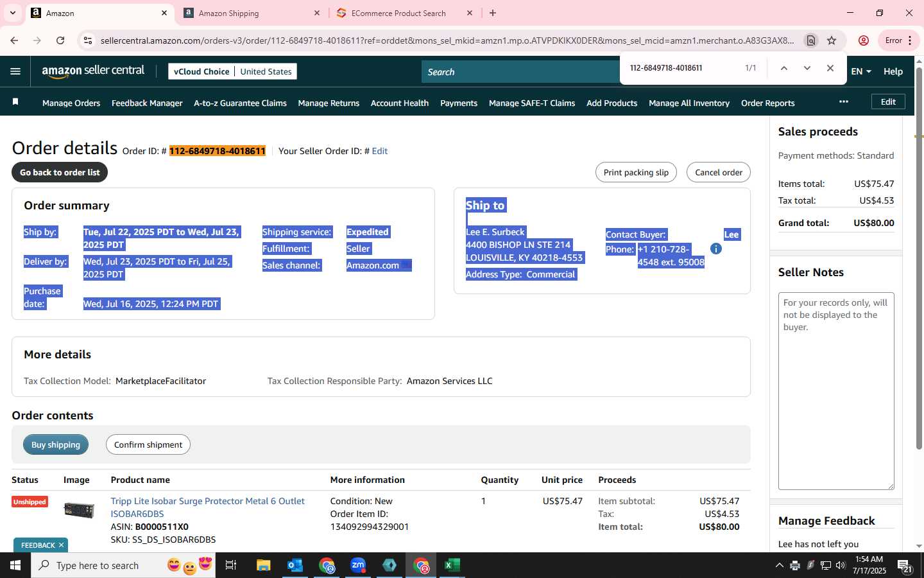Click Go back to order list
Image resolution: width=924 pixels, height=578 pixels.
60,172
